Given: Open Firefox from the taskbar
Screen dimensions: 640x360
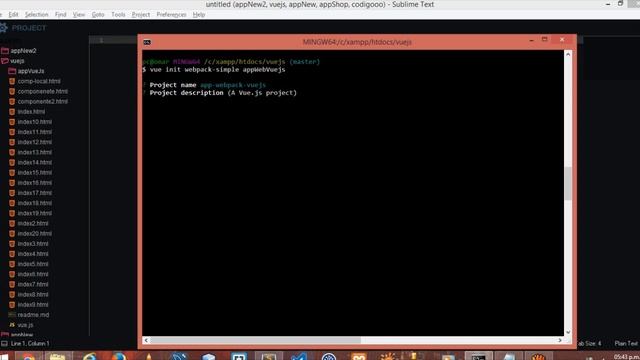Looking at the screenshot, I should coord(119,357).
